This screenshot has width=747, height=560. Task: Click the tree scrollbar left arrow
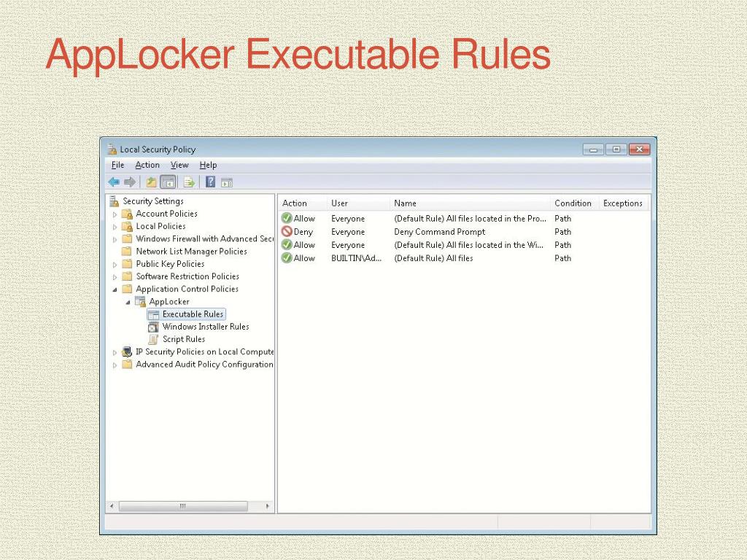(112, 506)
